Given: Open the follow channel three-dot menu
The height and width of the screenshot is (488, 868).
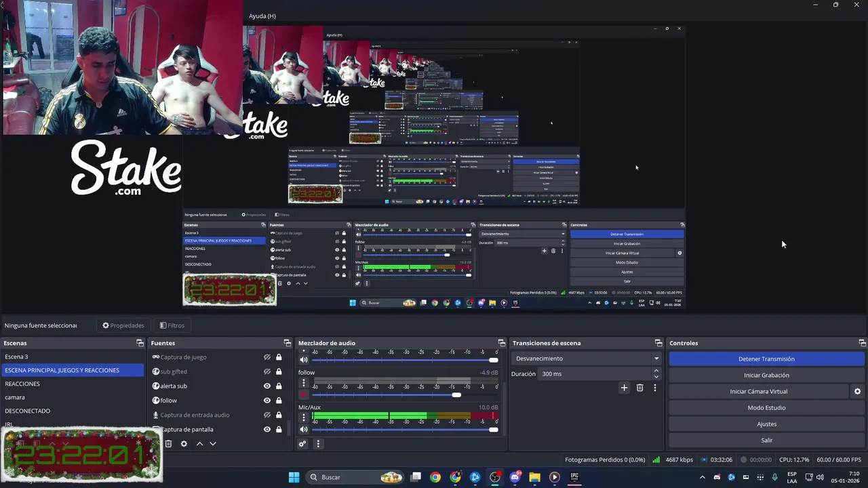Looking at the screenshot, I should [x=303, y=383].
